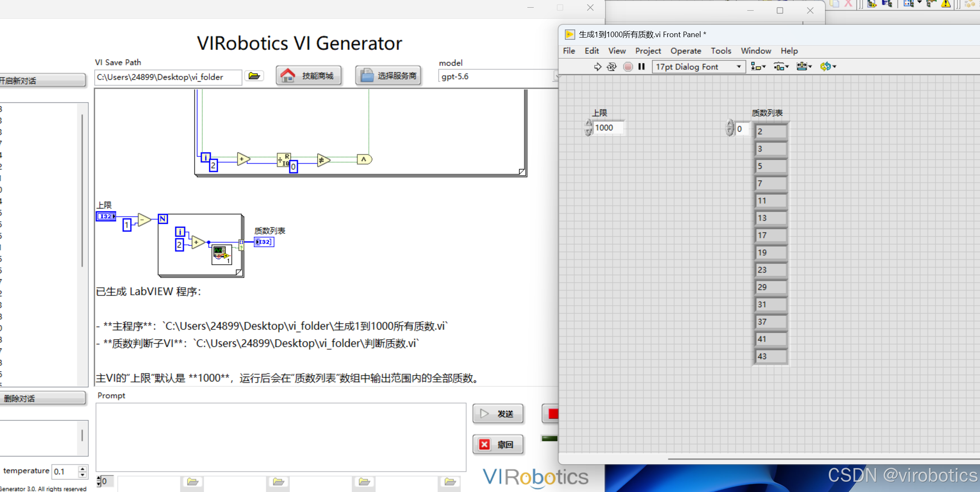This screenshot has width=980, height=492.
Task: Open the Project menu
Action: click(x=648, y=51)
